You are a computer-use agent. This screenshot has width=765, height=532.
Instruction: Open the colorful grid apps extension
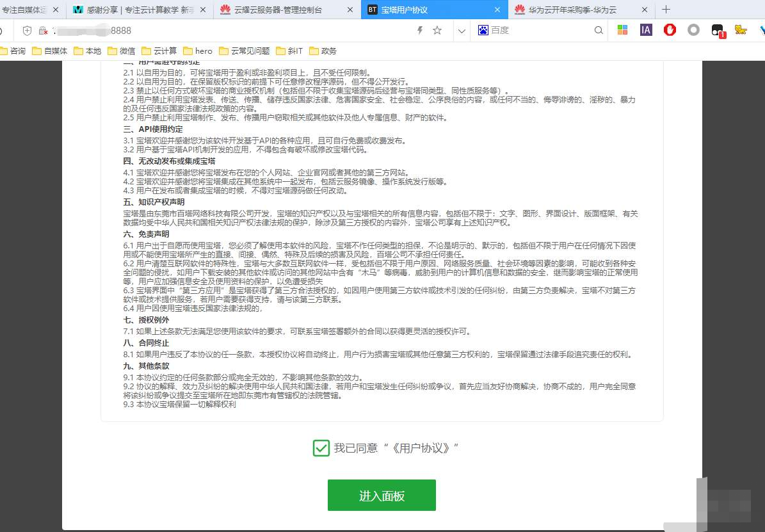tap(622, 30)
